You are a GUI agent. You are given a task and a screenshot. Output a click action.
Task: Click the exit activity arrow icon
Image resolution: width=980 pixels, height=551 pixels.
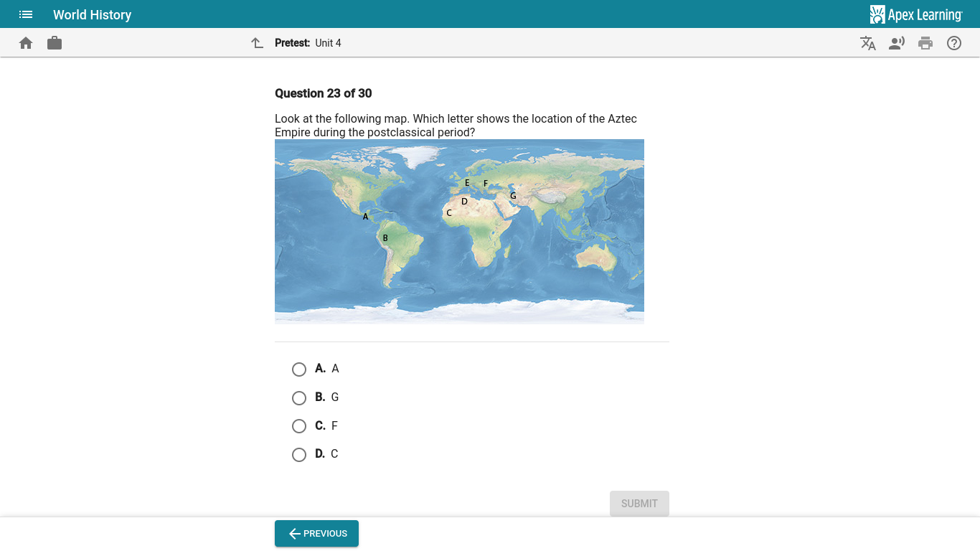[x=257, y=42]
